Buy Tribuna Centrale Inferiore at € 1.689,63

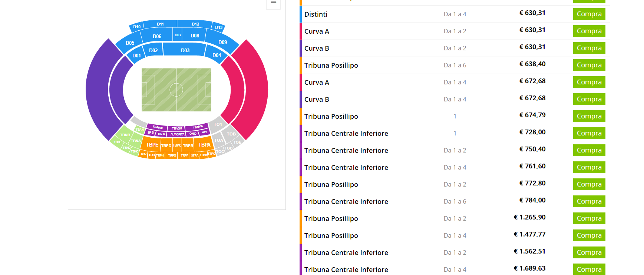point(589,269)
